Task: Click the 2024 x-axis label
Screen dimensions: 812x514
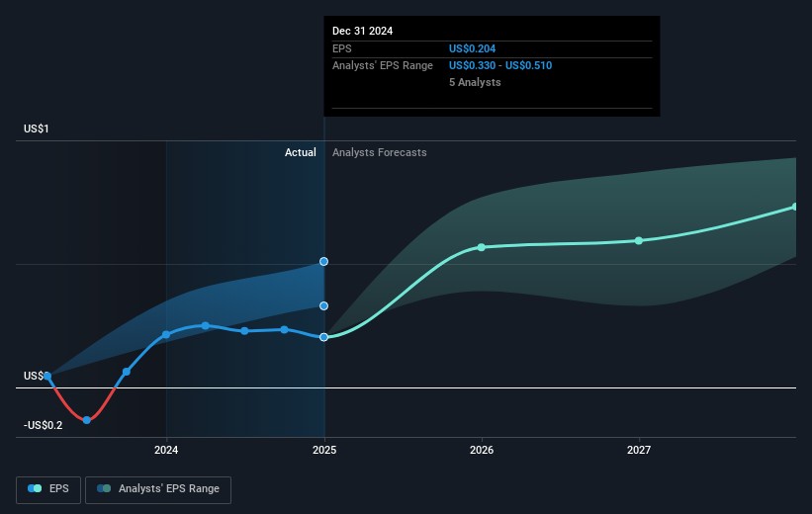Action: [166, 451]
